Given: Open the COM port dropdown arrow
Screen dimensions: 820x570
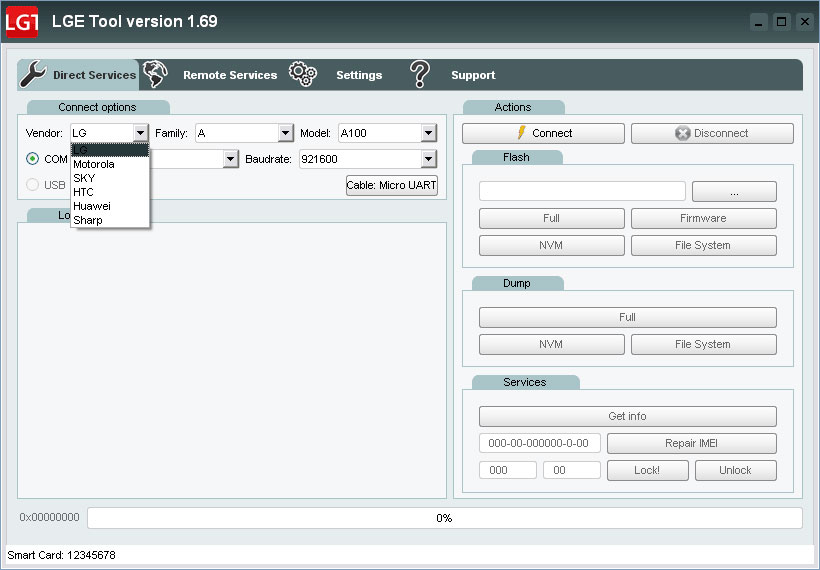Looking at the screenshot, I should point(231,158).
